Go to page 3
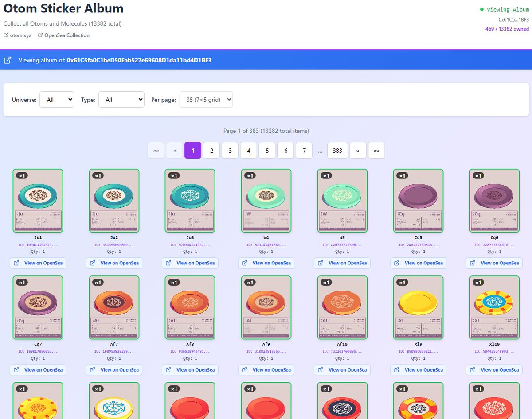 tap(230, 150)
